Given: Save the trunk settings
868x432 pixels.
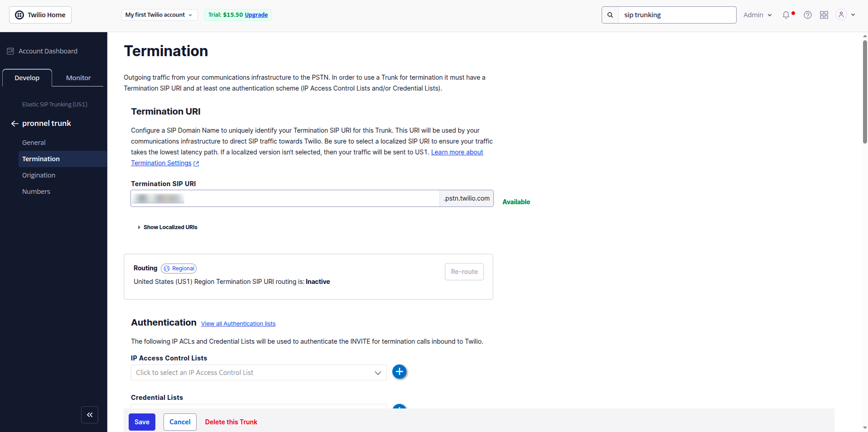Looking at the screenshot, I should tap(142, 422).
